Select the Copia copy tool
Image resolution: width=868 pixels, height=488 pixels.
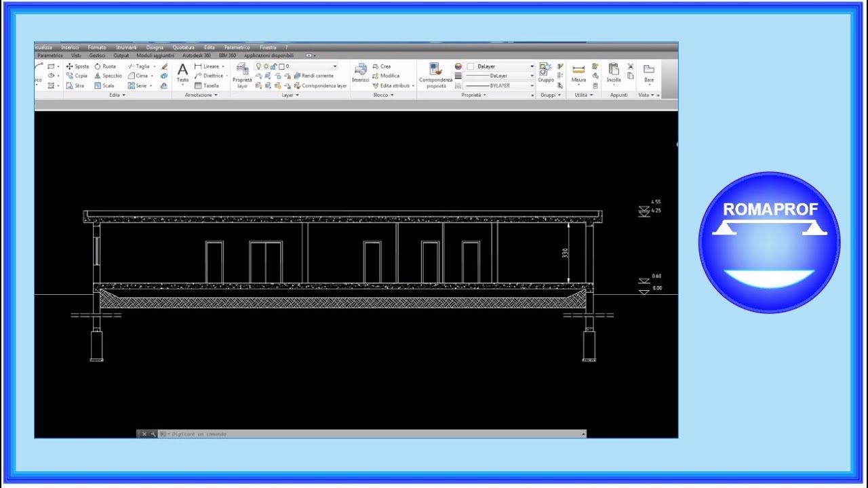pos(77,76)
